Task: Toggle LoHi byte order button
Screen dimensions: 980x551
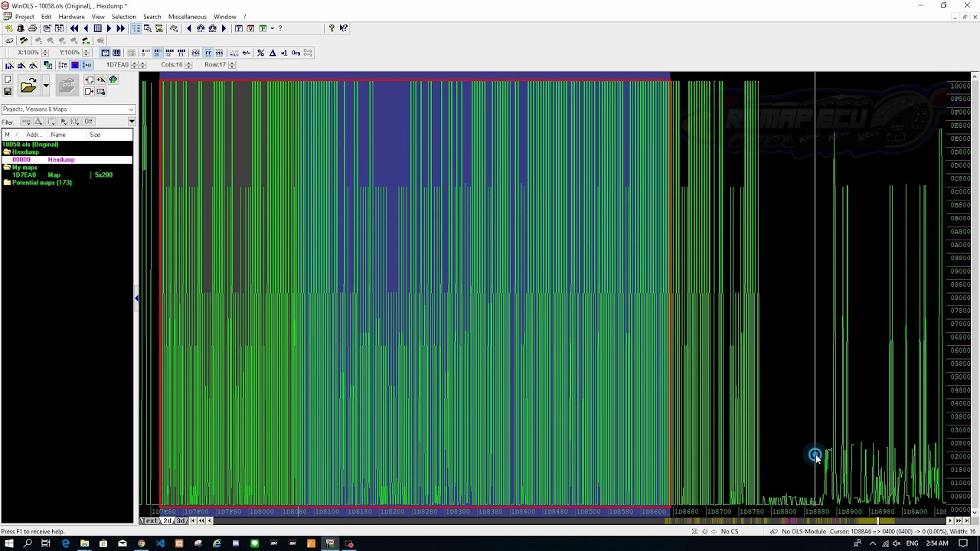Action: [x=234, y=52]
